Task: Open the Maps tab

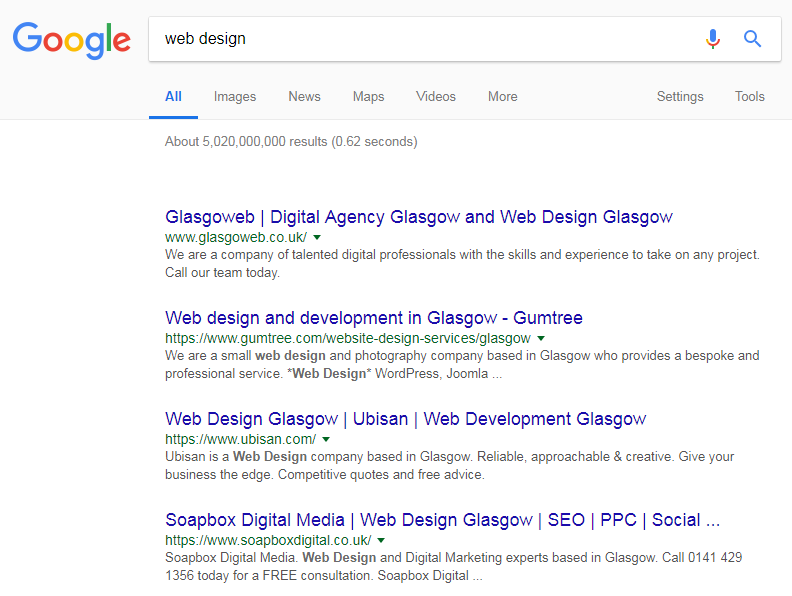Action: coord(369,96)
